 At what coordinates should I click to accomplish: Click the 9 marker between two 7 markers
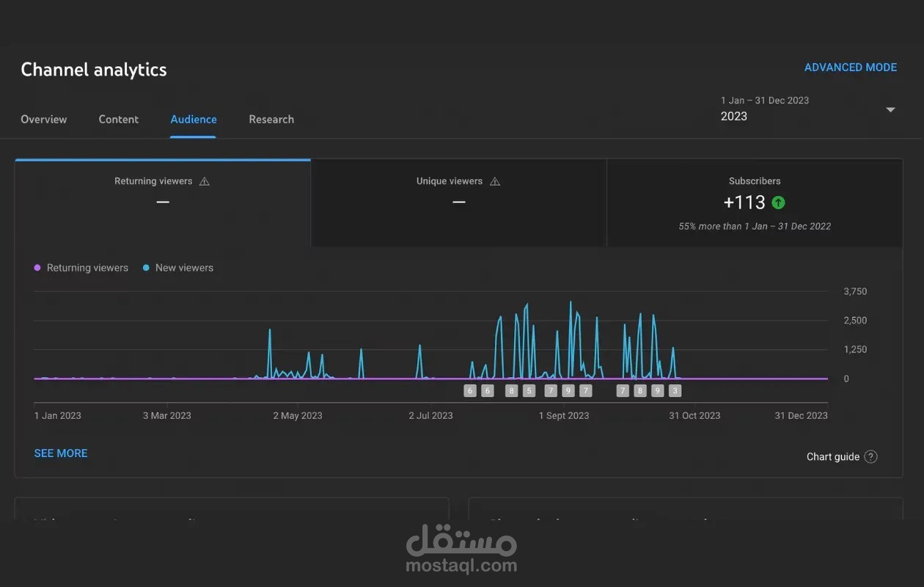[x=568, y=391]
